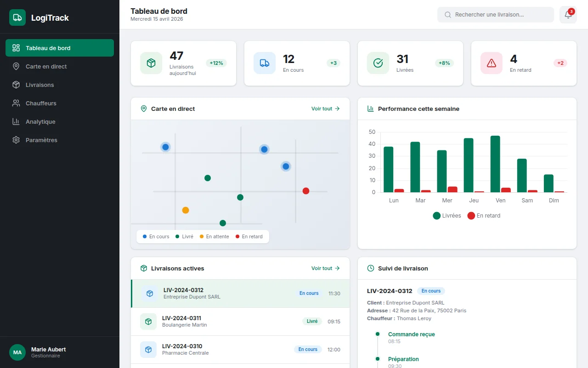Click Voir tout in Carte en direct panel
The image size is (588, 368).
click(x=325, y=109)
